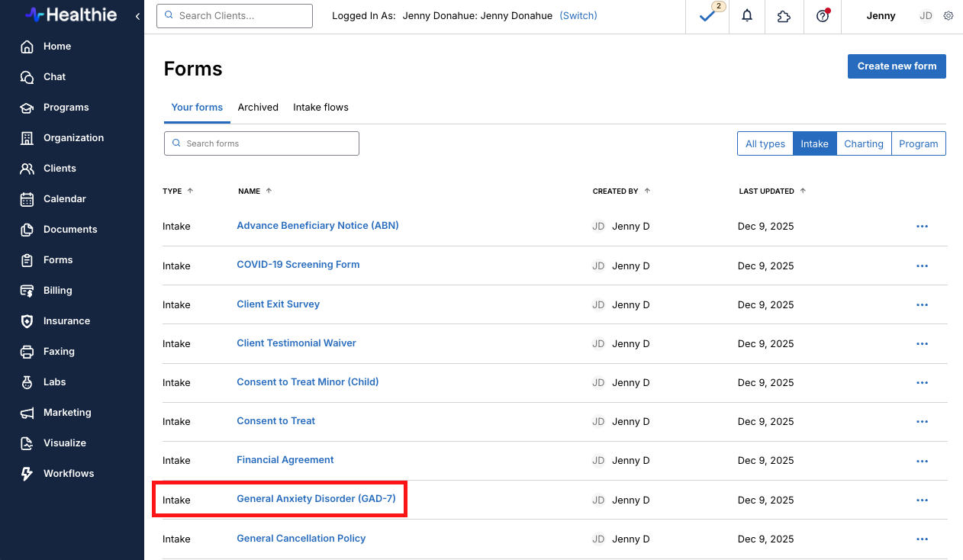963x560 pixels.
Task: Click in the Search forms field
Action: coord(262,143)
